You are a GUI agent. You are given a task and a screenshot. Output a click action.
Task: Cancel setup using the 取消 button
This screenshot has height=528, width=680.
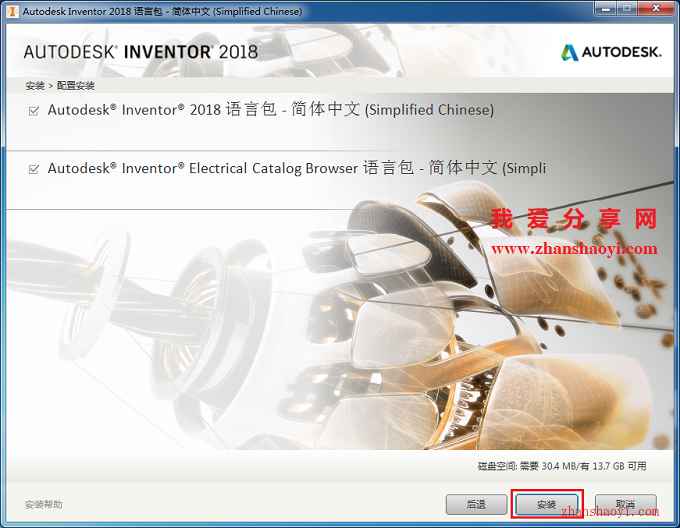pos(625,505)
